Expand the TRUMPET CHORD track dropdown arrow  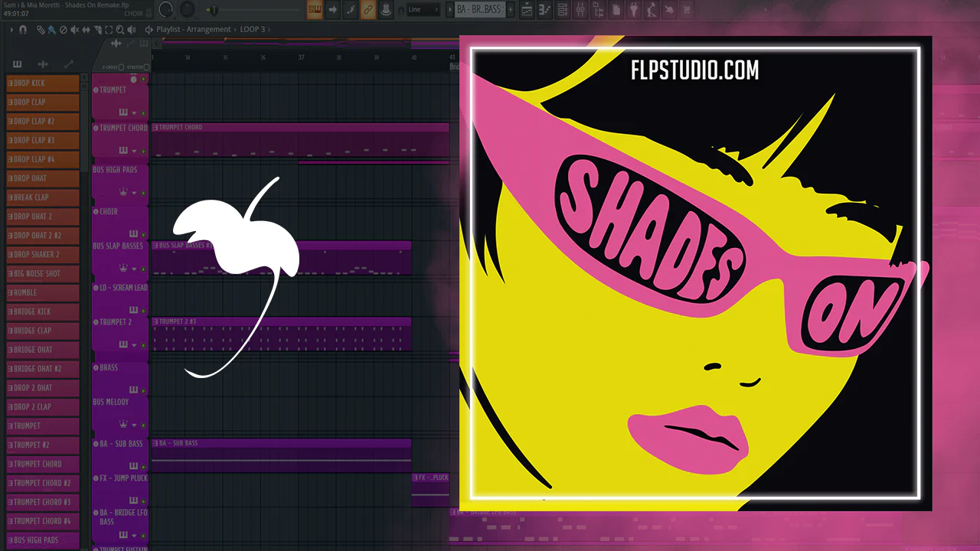134,151
